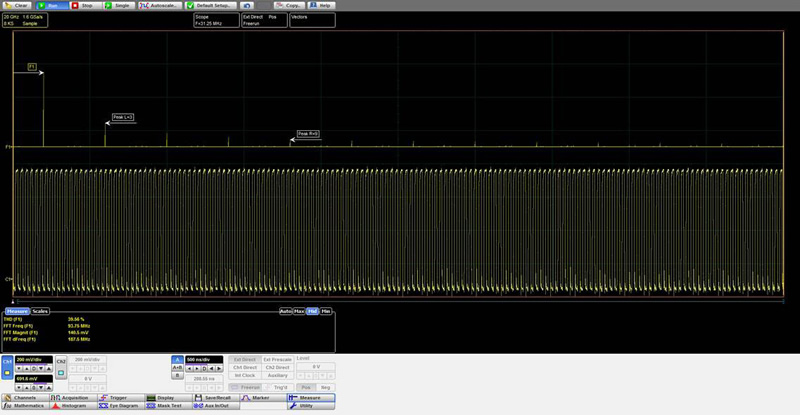Select Ch1 Direct trigger source

click(x=245, y=368)
